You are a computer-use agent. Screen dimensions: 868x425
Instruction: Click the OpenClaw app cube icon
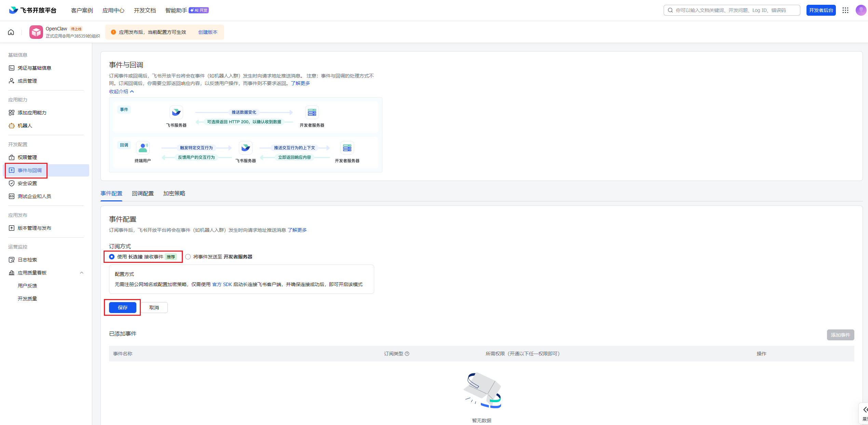pos(36,32)
